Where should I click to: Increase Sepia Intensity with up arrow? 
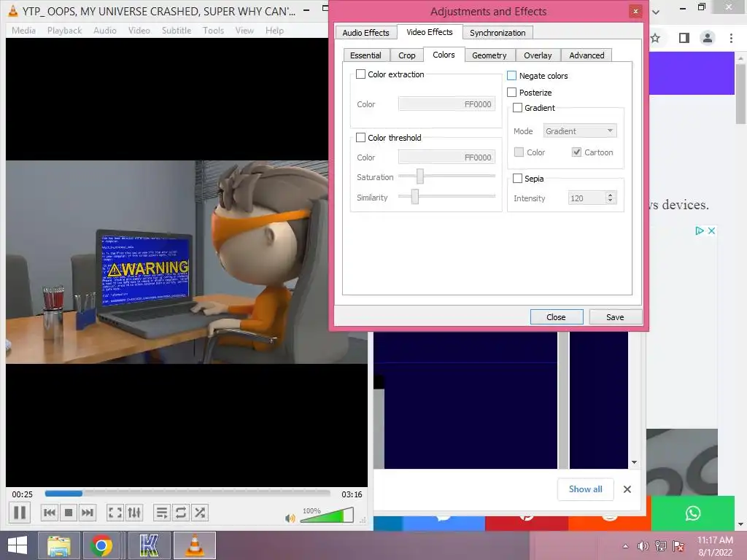point(611,195)
